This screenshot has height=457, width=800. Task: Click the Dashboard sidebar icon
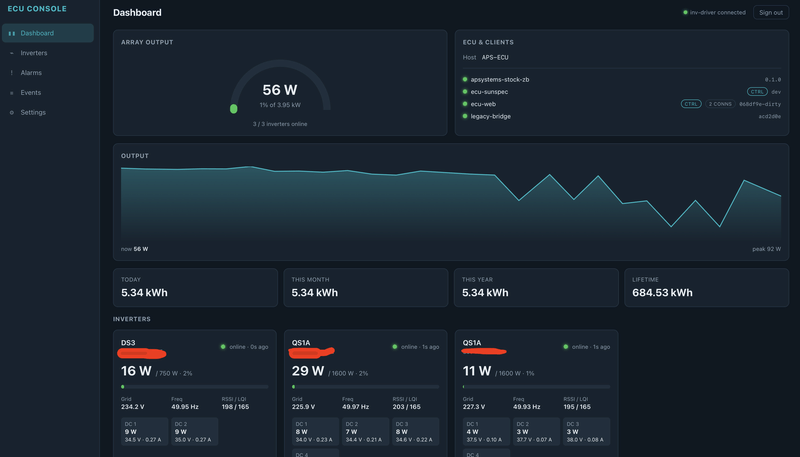tap(12, 33)
